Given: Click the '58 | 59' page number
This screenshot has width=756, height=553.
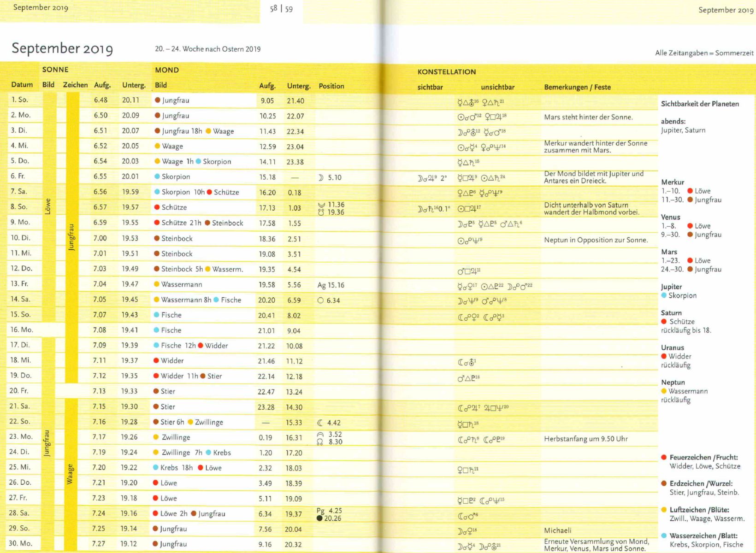Looking at the screenshot, I should [x=281, y=8].
